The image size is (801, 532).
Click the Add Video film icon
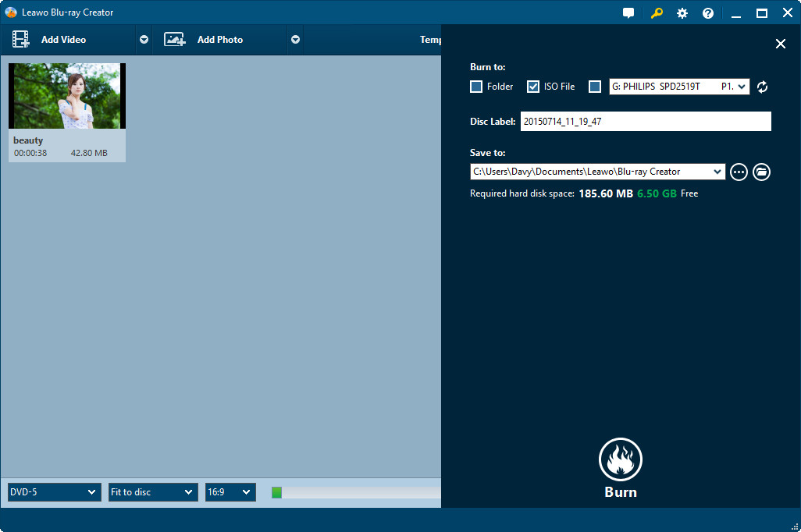[x=21, y=39]
